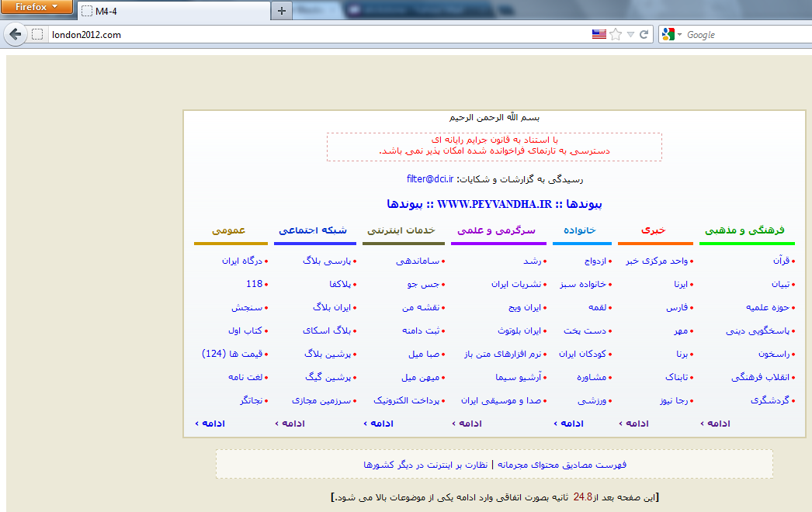Open the فهرست مصادیق محتوای مجرمانه link

(562, 465)
